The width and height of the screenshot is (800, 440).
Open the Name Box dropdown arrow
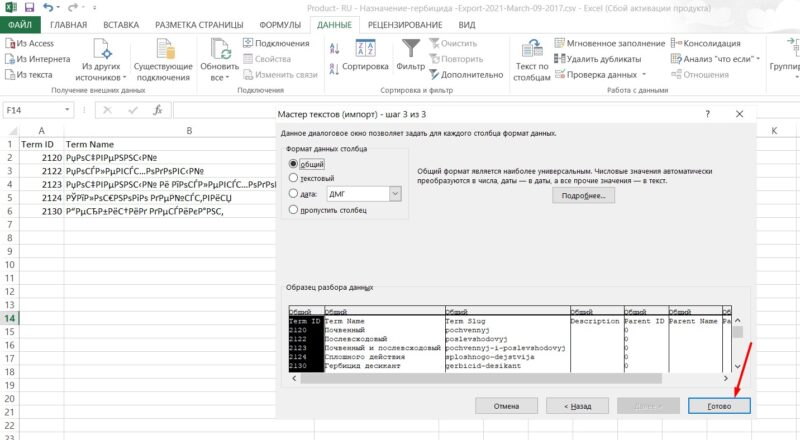[67, 110]
